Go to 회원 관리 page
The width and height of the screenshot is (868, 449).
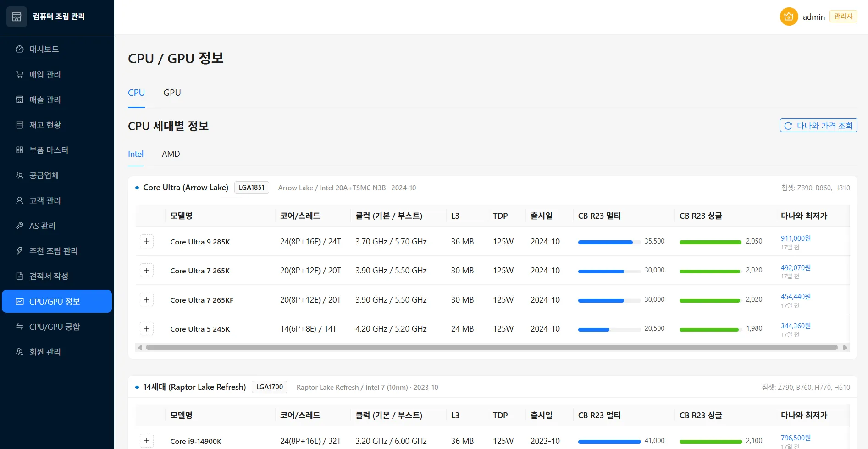click(57, 352)
